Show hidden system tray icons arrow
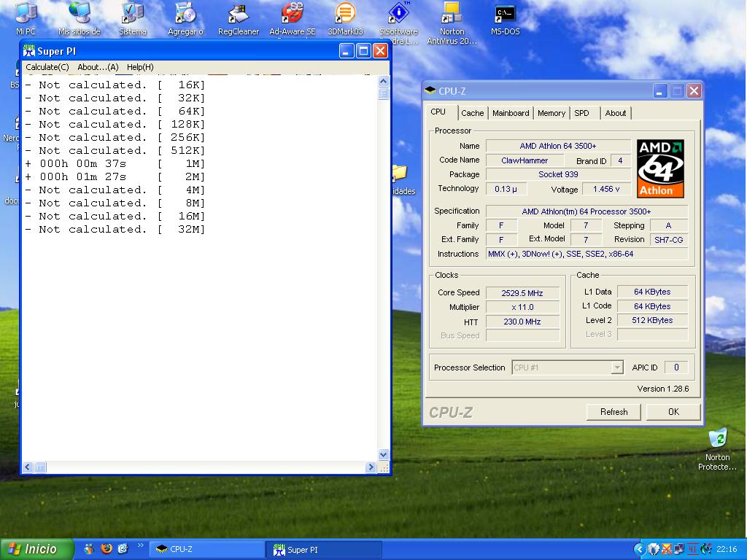 point(640,549)
